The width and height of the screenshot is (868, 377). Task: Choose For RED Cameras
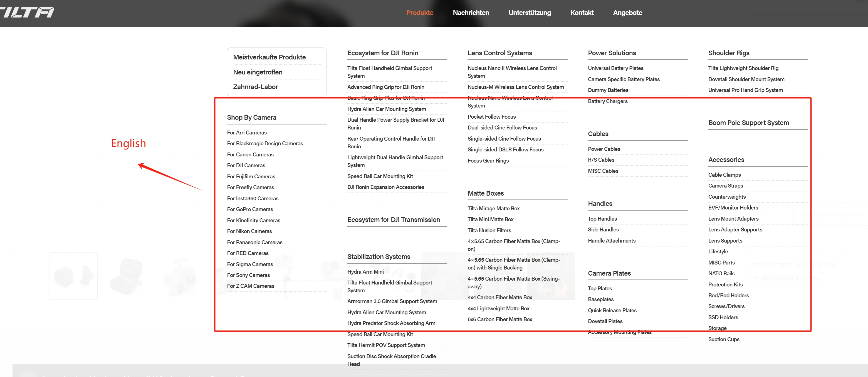point(248,253)
